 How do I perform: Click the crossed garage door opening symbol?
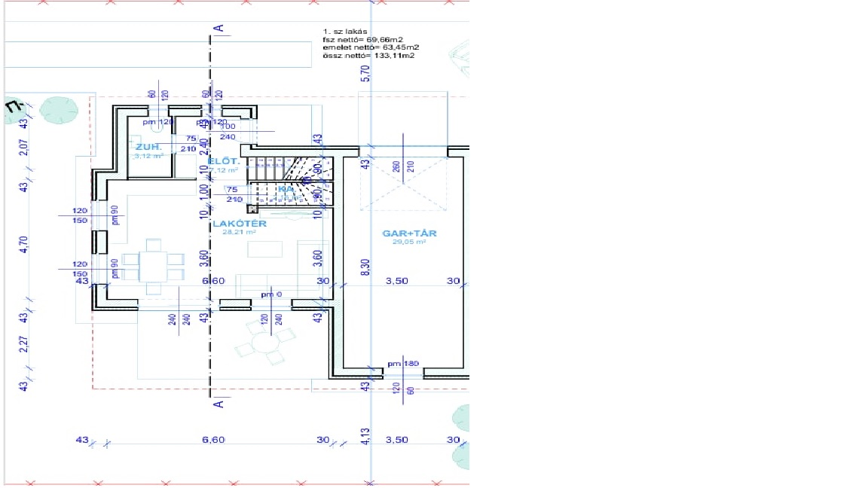click(402, 185)
